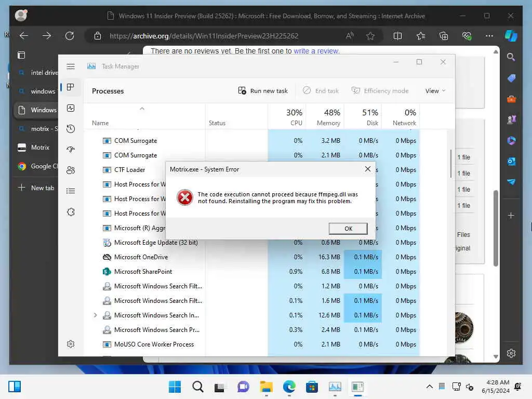This screenshot has width=532, height=399.
Task: Switch to Google Chrome vertical tab
Action: tap(37, 166)
